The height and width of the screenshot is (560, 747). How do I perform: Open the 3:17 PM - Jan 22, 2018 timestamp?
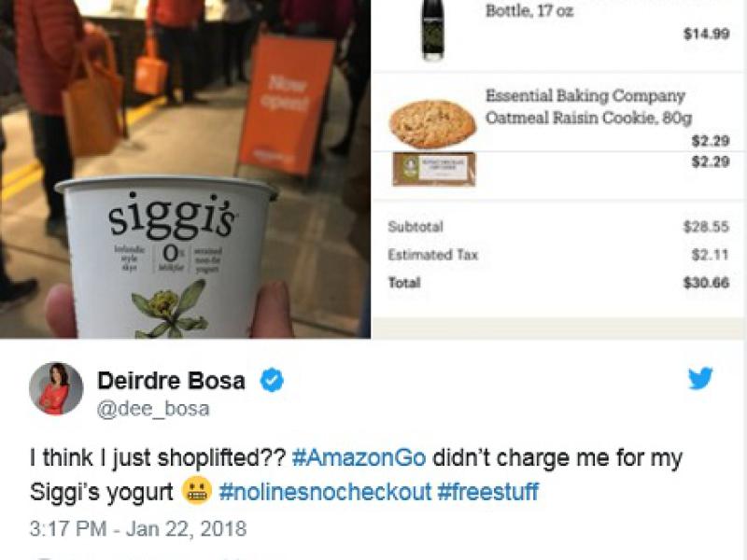click(x=138, y=528)
